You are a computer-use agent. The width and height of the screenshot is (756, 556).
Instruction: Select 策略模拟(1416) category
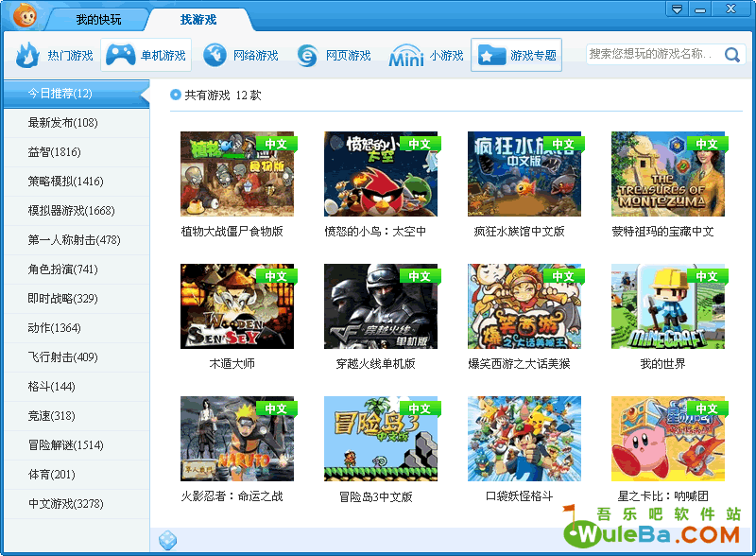pyautogui.click(x=77, y=182)
